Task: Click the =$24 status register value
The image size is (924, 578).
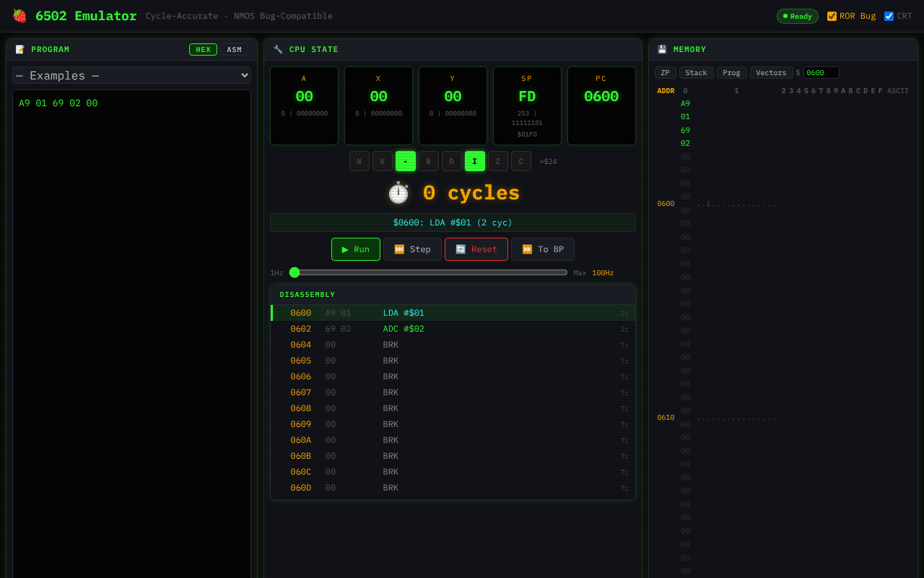Action: [x=548, y=162]
